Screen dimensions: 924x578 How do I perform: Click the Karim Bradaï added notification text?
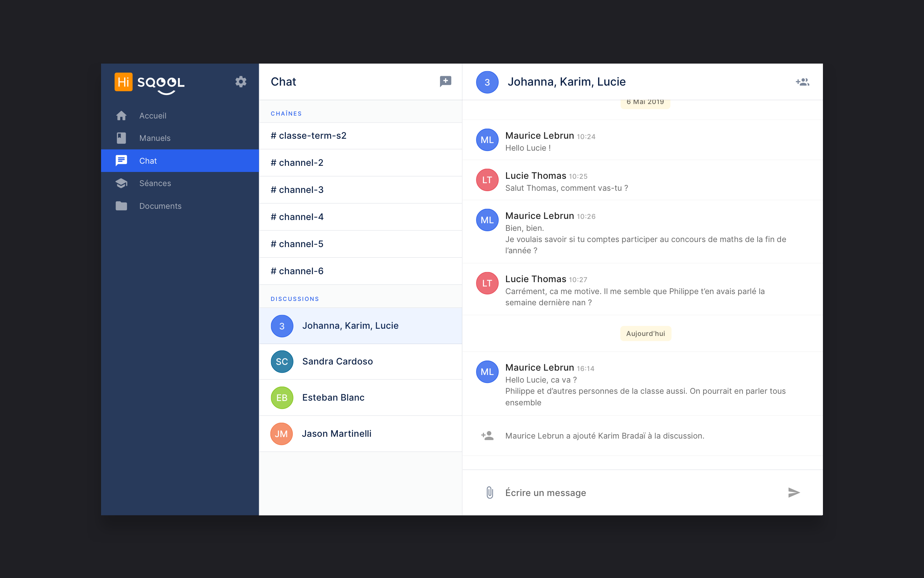(x=605, y=436)
